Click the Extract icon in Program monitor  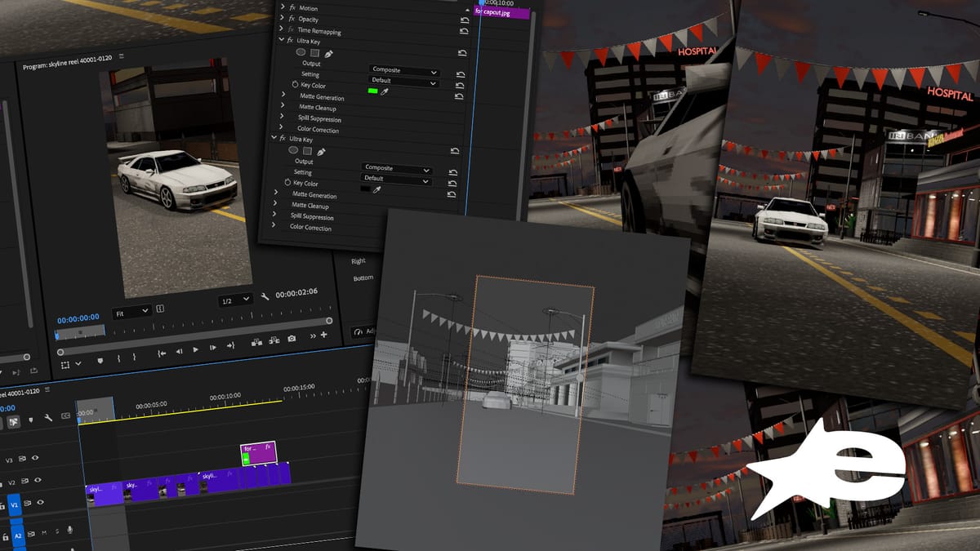tap(273, 338)
